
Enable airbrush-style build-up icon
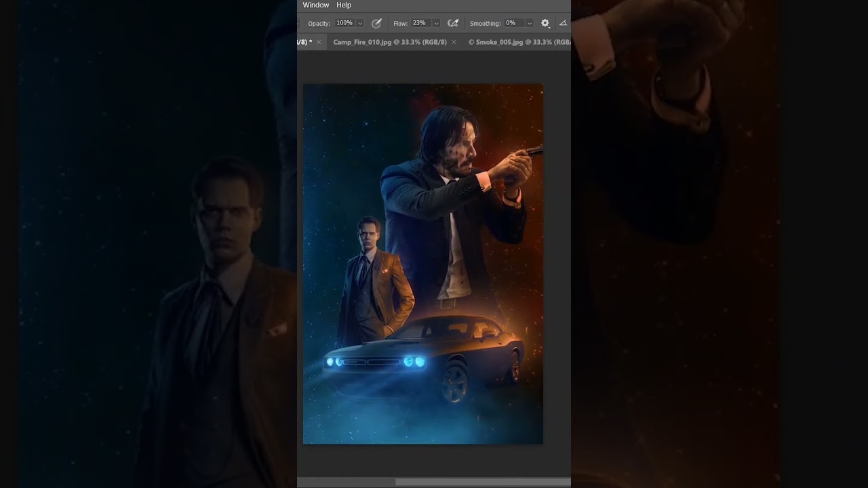(x=453, y=23)
